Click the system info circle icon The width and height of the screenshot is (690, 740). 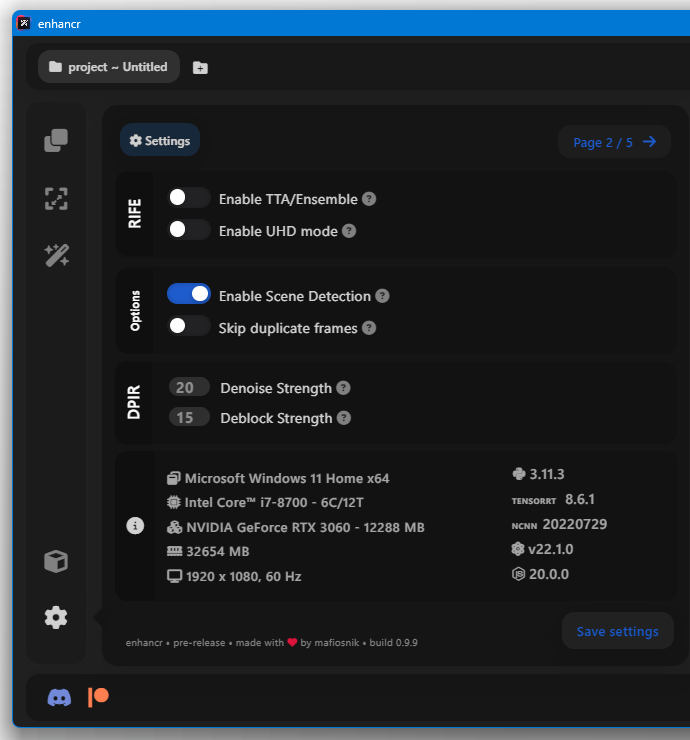[x=135, y=526]
